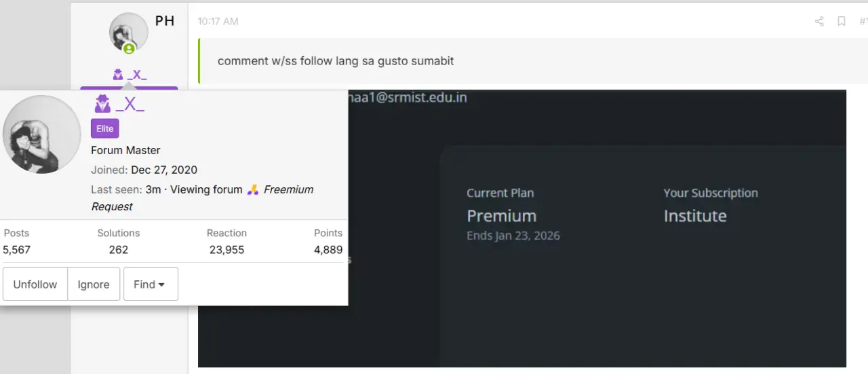Viewport: 868px width, 374px height.
Task: Click the small poster avatar in the sidebar
Action: tap(128, 32)
